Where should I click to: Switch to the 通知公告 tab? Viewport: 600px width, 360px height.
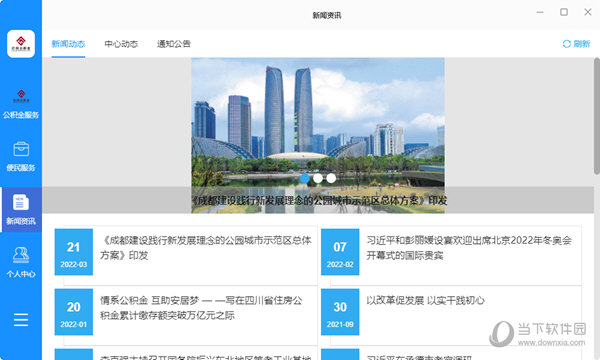[174, 44]
